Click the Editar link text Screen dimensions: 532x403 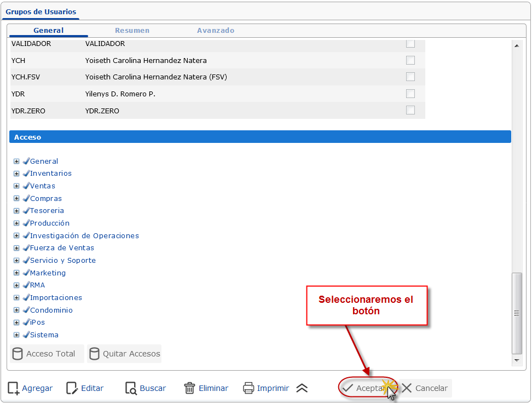point(92,388)
